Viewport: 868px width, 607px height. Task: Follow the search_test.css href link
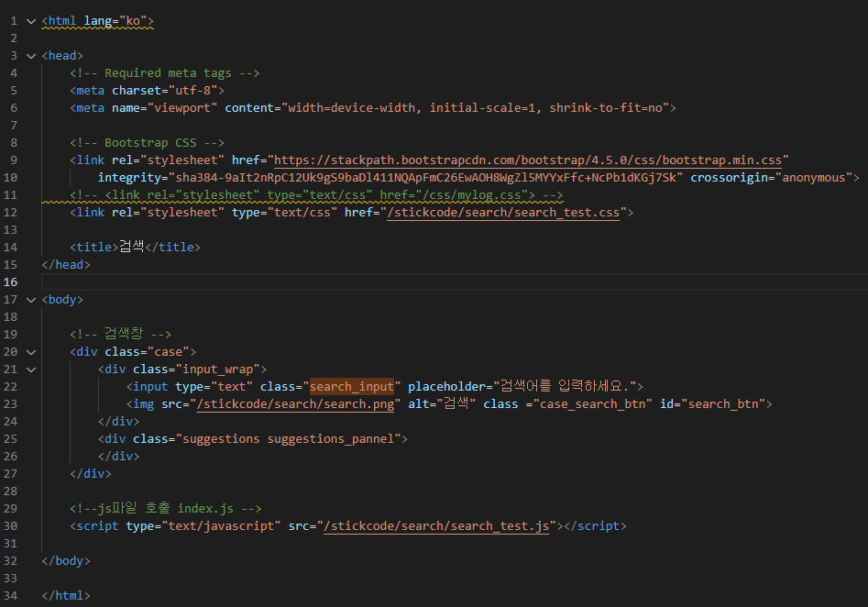(503, 213)
